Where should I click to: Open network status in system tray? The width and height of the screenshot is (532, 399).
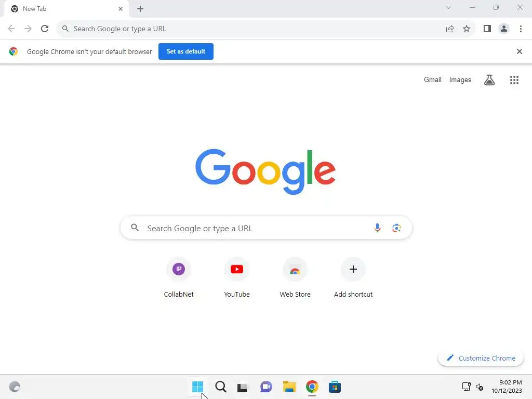coord(466,387)
